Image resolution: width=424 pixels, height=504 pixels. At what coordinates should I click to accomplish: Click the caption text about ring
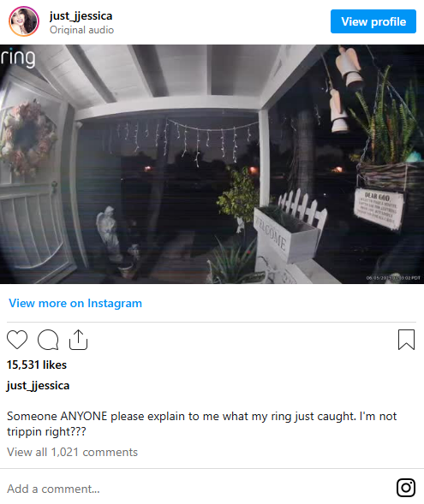(201, 424)
